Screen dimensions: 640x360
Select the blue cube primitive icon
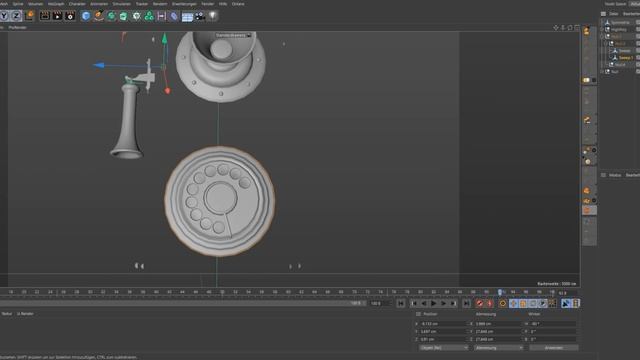(x=86, y=16)
